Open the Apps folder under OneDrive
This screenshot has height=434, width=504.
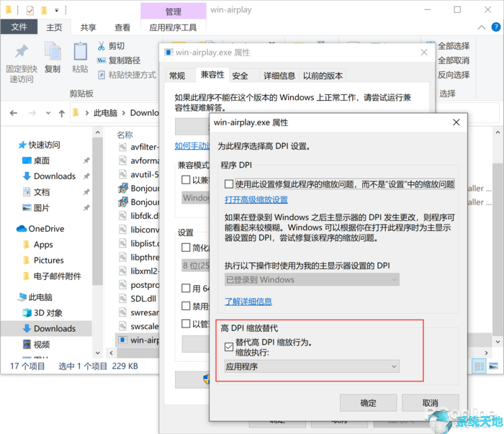pos(38,245)
